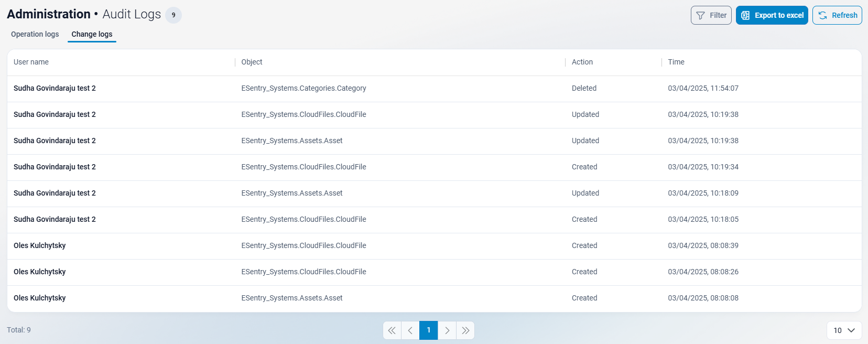This screenshot has height=344, width=868.
Task: Click Asset object in the 10:18:09 row
Action: pyautogui.click(x=292, y=193)
